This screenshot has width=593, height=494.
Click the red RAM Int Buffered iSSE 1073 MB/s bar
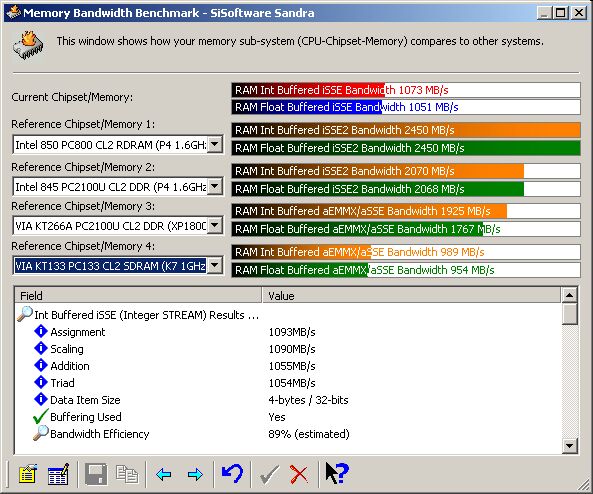pos(406,90)
